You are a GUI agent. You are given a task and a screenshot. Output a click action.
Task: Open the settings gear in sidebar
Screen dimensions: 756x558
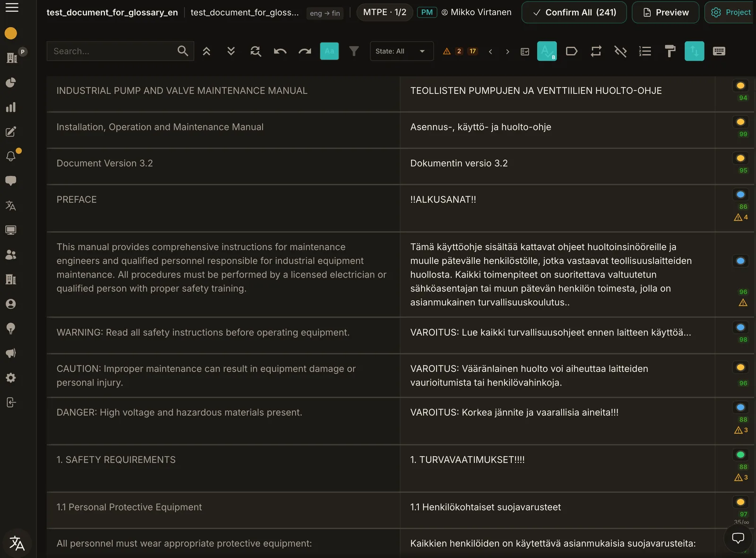pyautogui.click(x=11, y=378)
